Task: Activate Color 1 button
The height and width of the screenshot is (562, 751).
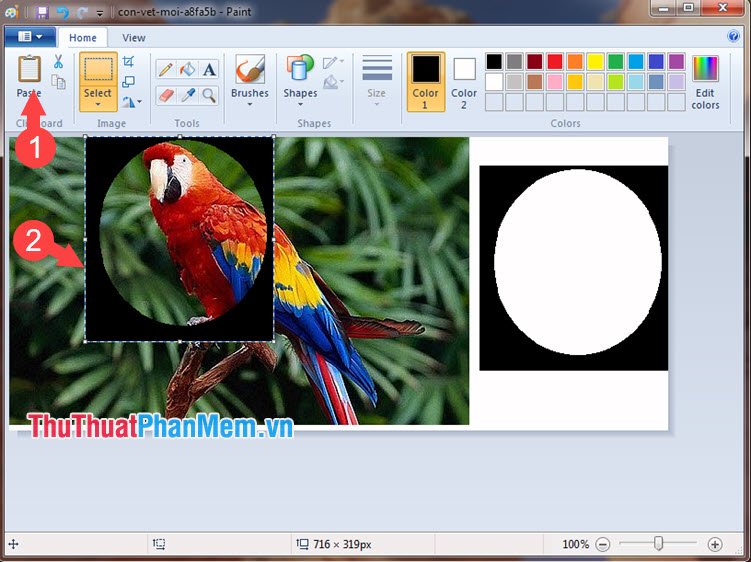Action: click(x=426, y=82)
